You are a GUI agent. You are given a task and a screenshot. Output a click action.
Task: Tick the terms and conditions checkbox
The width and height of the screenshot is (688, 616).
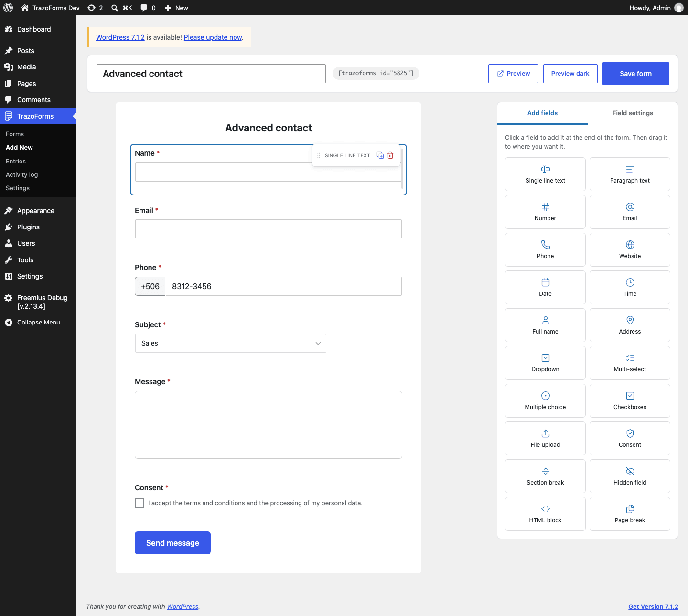click(x=140, y=503)
